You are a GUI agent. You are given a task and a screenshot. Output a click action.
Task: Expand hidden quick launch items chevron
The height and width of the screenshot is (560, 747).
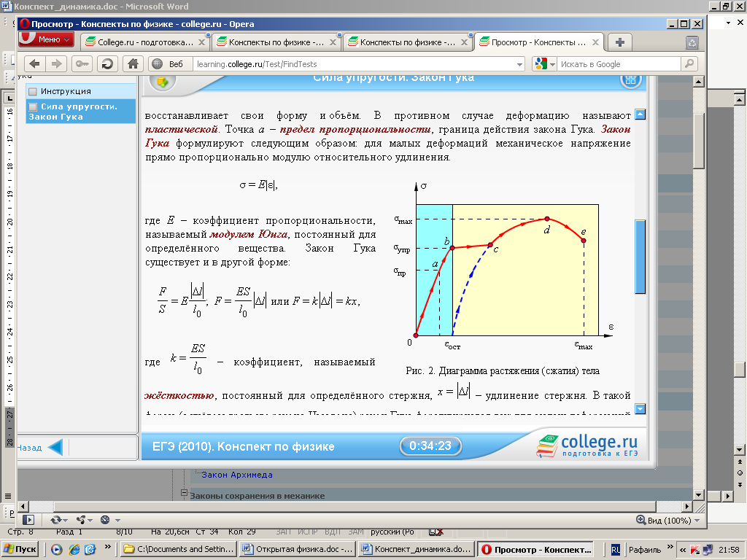click(108, 547)
